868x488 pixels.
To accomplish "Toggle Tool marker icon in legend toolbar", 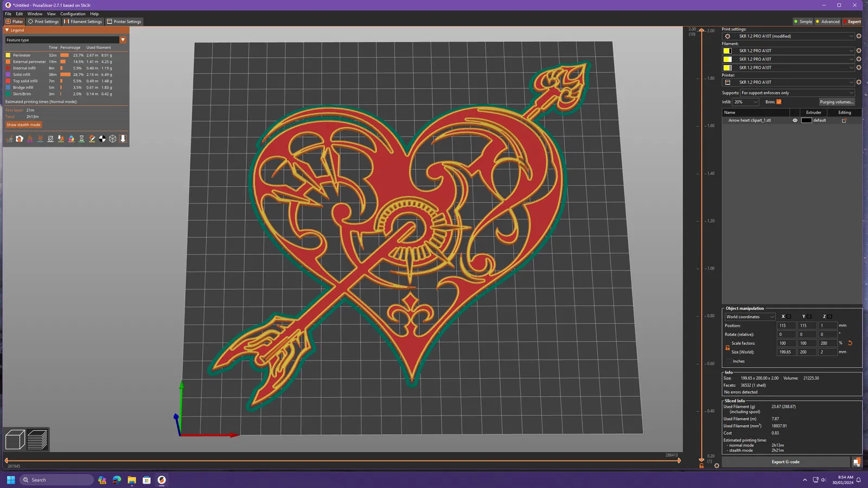I will click(x=123, y=139).
